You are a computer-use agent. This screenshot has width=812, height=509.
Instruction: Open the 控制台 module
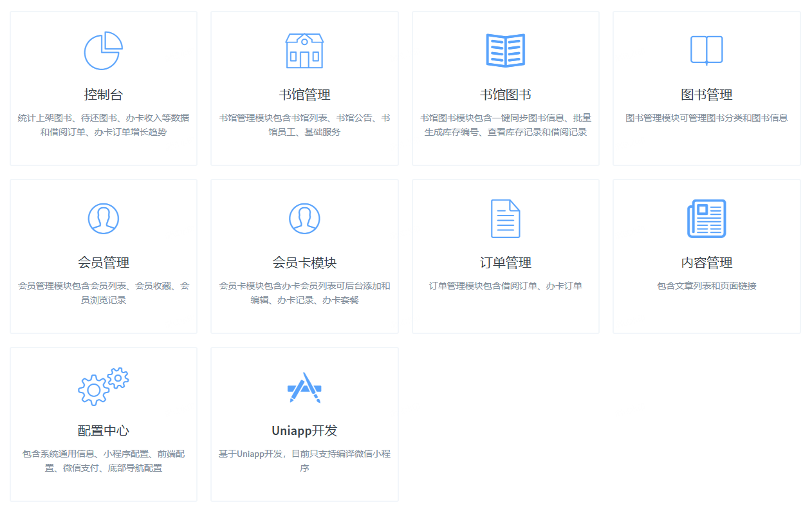pyautogui.click(x=102, y=93)
